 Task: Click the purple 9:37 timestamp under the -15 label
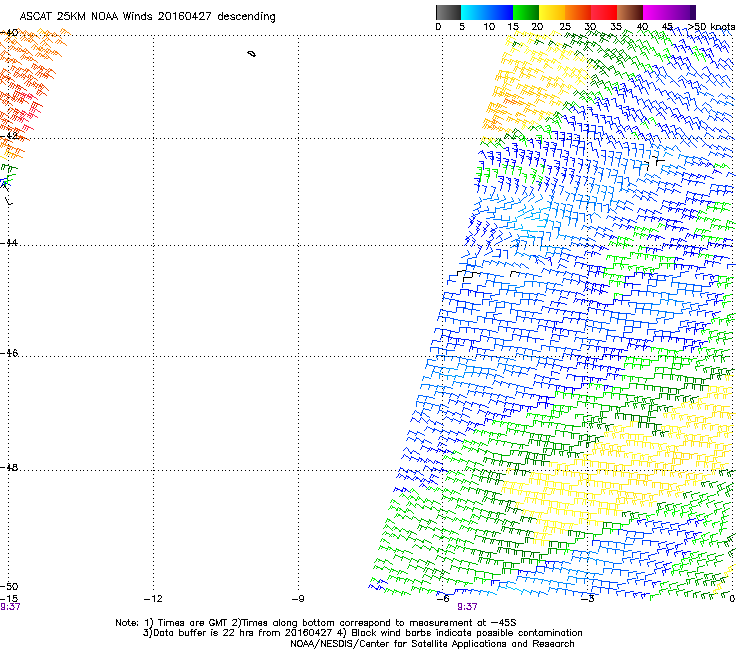pyautogui.click(x=10, y=607)
